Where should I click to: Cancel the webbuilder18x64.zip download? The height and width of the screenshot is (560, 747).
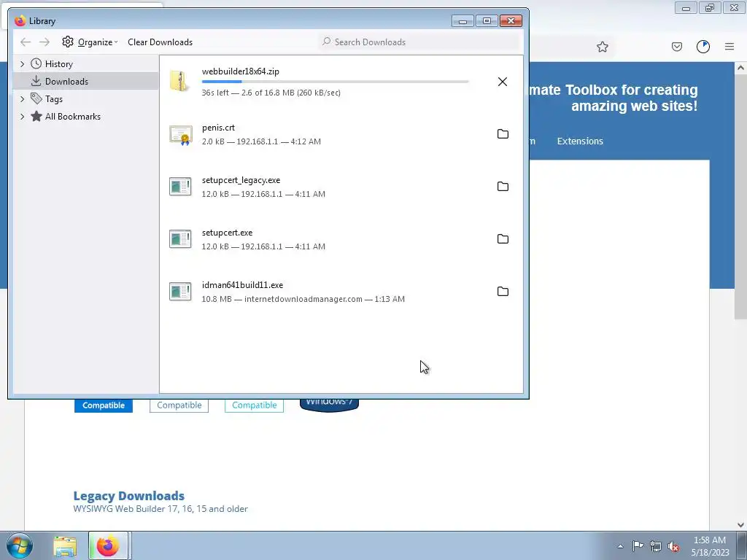[502, 82]
